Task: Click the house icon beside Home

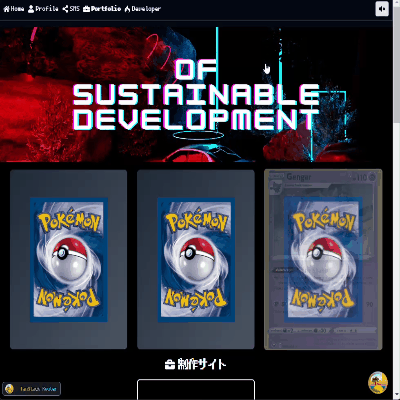Action: 6,9
